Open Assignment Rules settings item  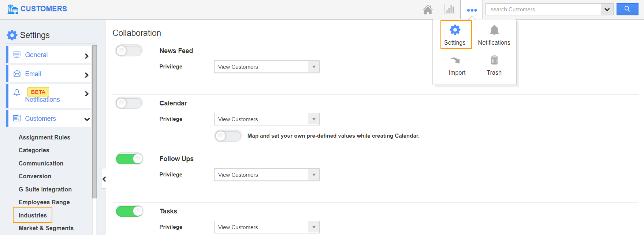click(x=44, y=137)
